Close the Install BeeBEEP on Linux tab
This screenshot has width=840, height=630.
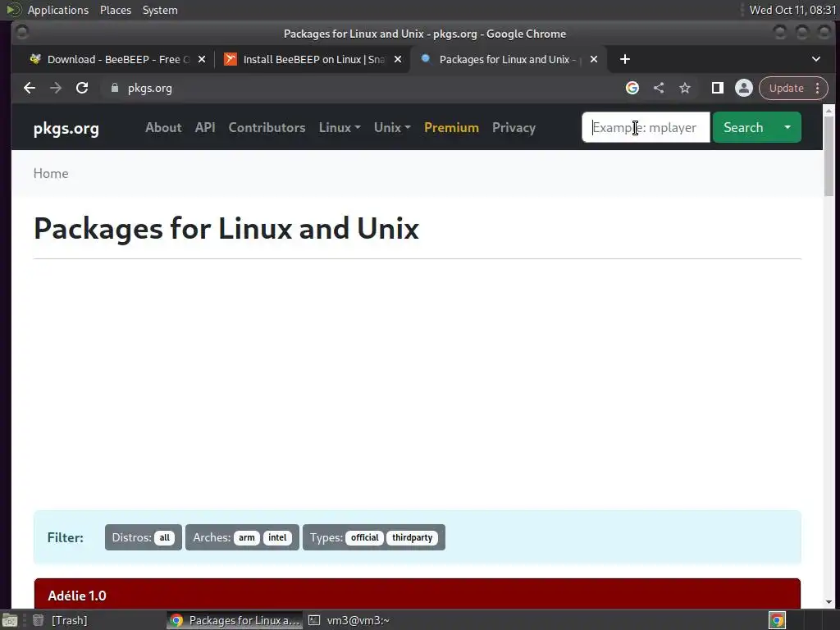398,59
